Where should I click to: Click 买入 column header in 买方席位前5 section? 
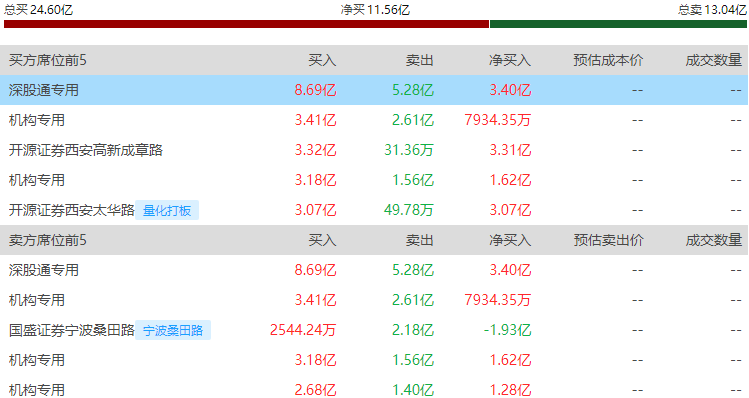(x=322, y=60)
